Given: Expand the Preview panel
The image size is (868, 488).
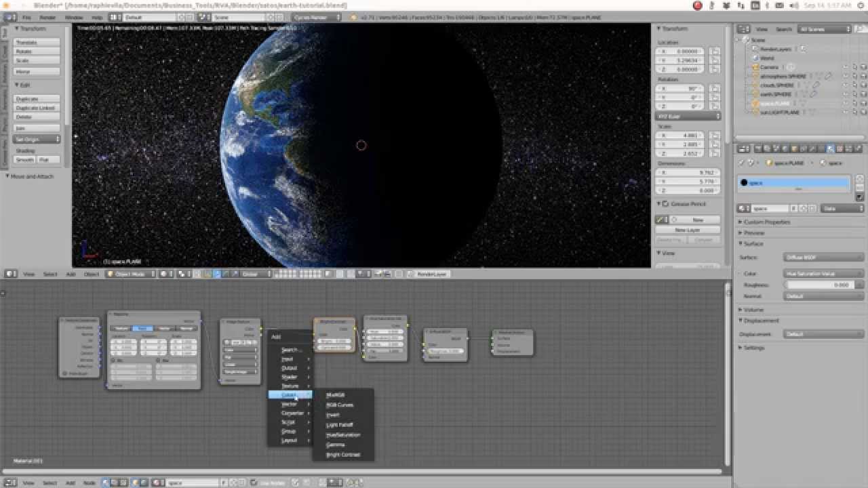Looking at the screenshot, I should (753, 232).
